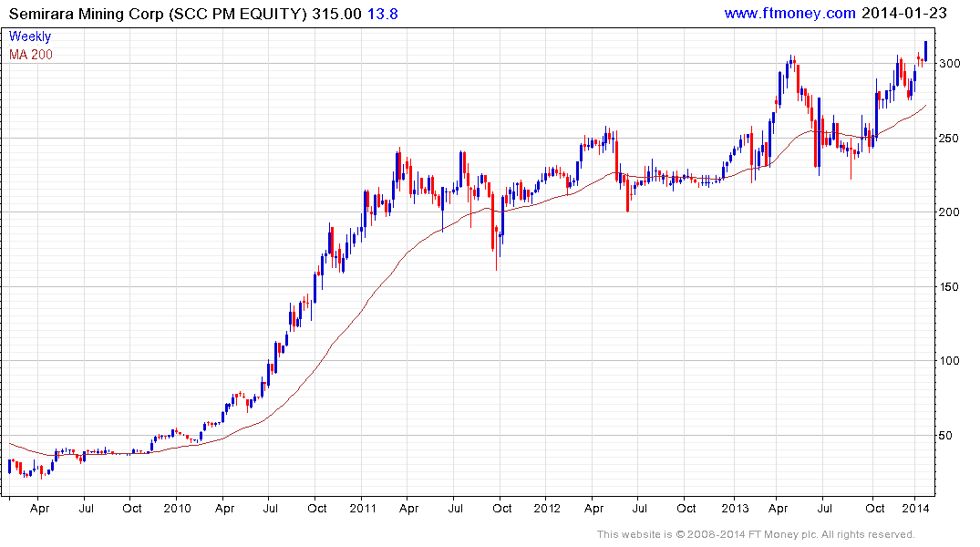
Task: Click the 2010 year label on time axis
Action: coord(177,508)
